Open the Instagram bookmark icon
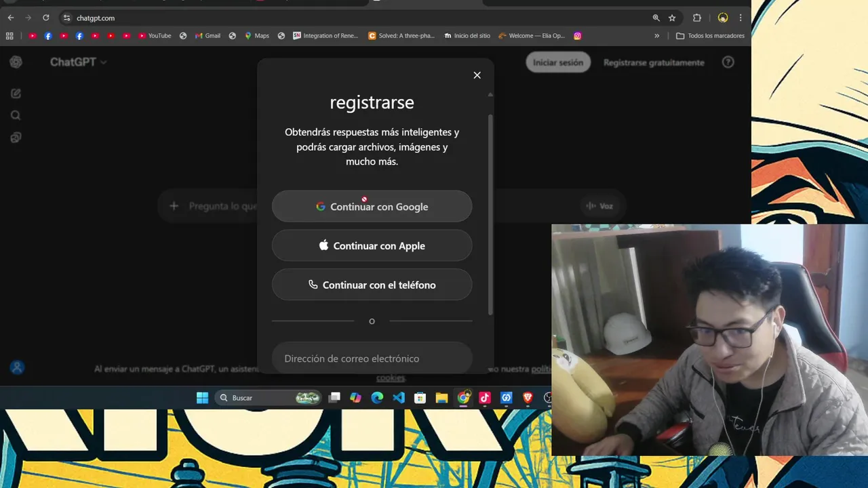 coord(578,36)
